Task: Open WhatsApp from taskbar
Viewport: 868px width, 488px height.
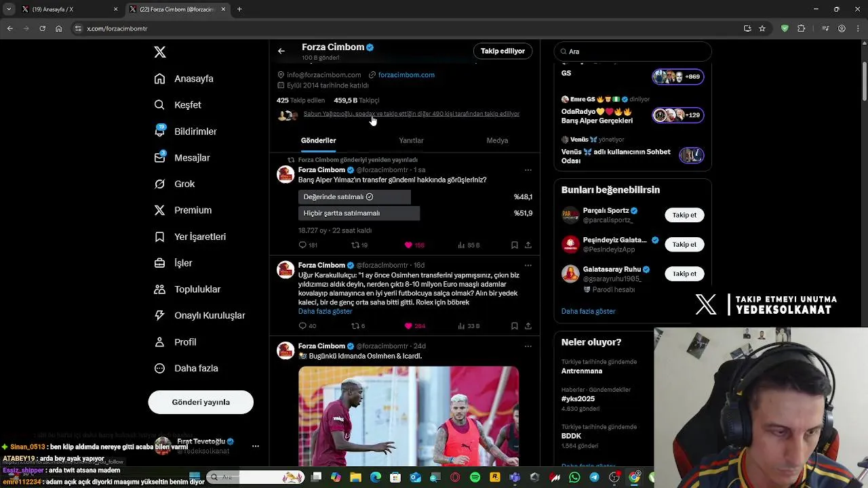Action: pos(574,478)
